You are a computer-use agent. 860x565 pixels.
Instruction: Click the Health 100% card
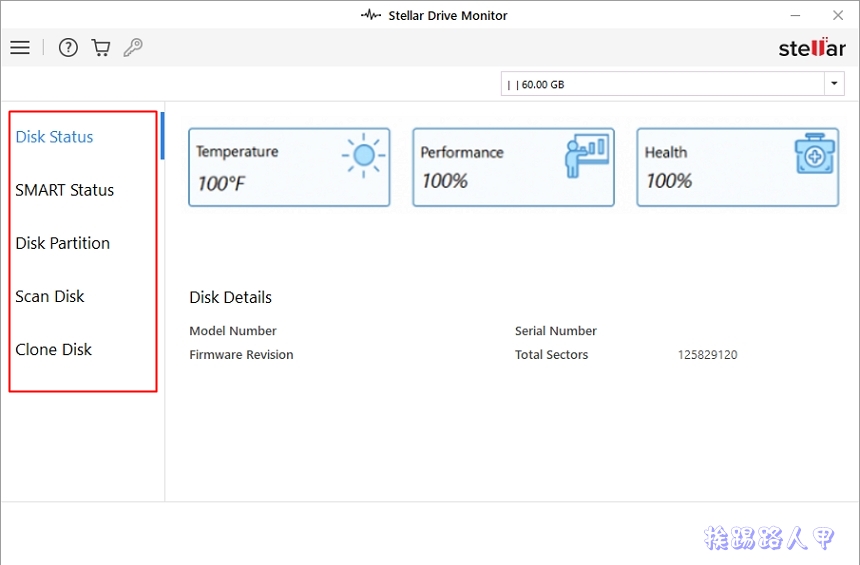click(x=738, y=167)
